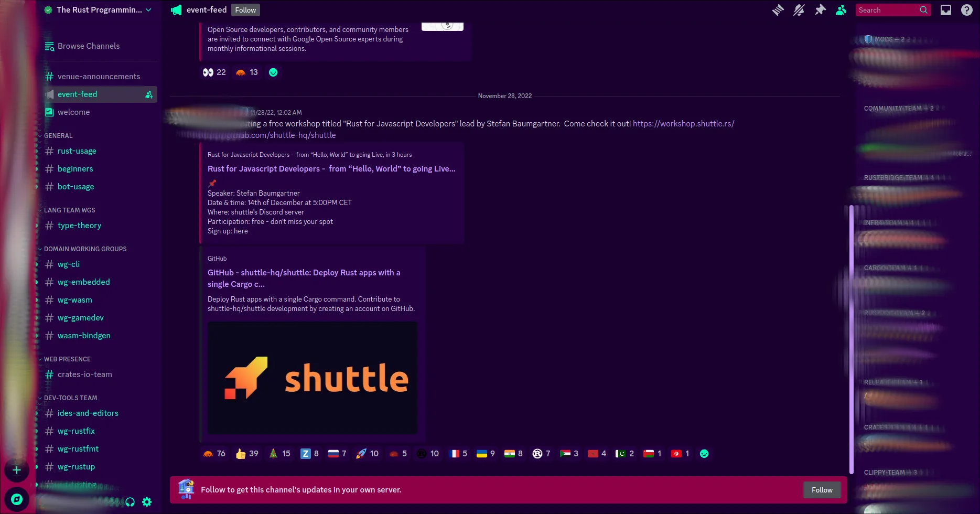Viewport: 980px width, 514px height.
Task: Open the workshop.shuttle.rs link
Action: (683, 124)
